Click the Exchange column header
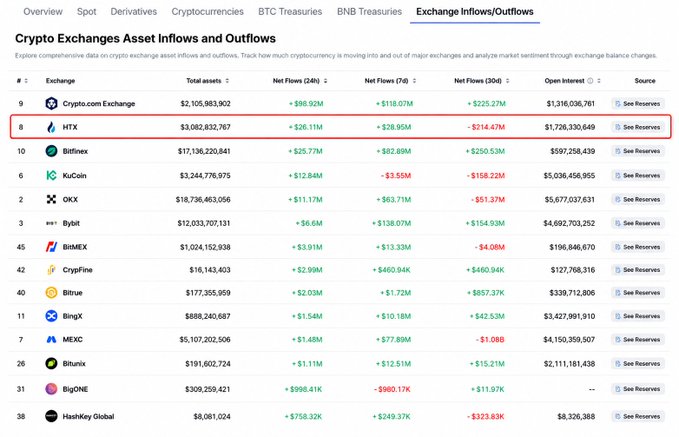This screenshot has height=437, width=679. 60,81
